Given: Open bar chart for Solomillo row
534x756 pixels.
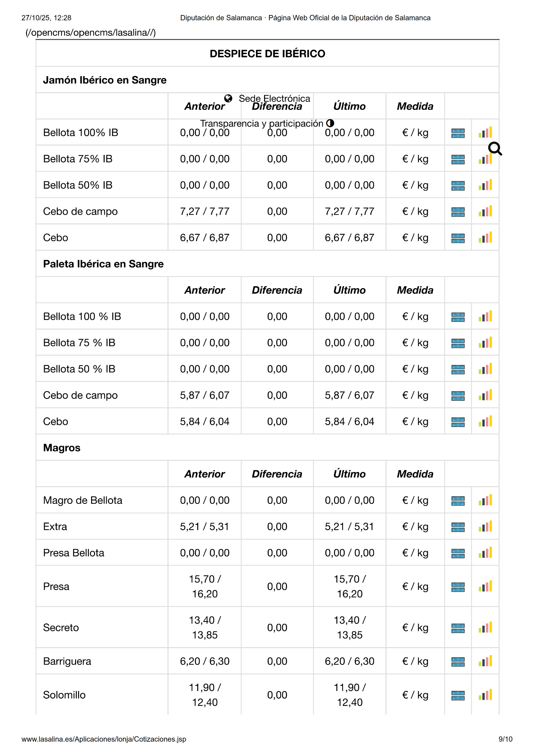Looking at the screenshot, I should 485,695.
